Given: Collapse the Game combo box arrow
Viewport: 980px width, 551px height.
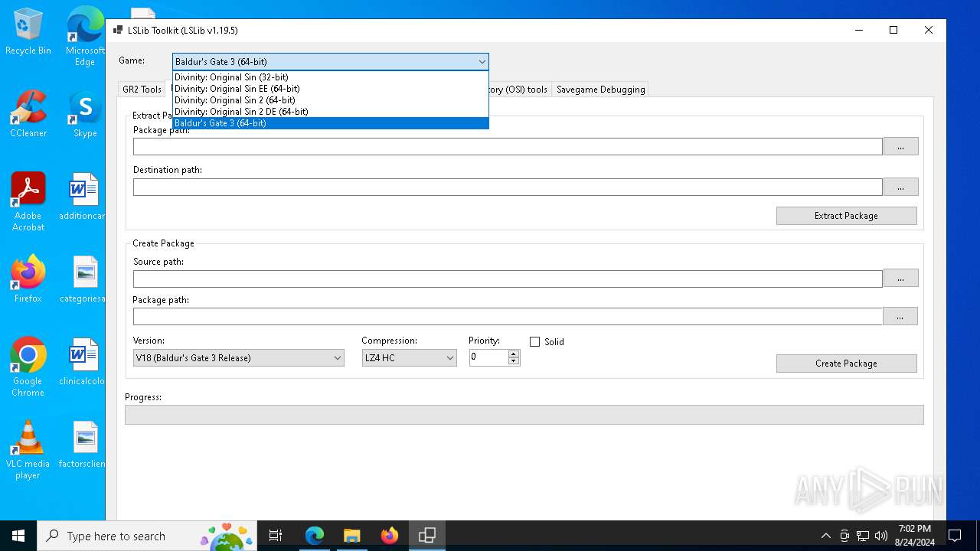Looking at the screenshot, I should pyautogui.click(x=482, y=62).
